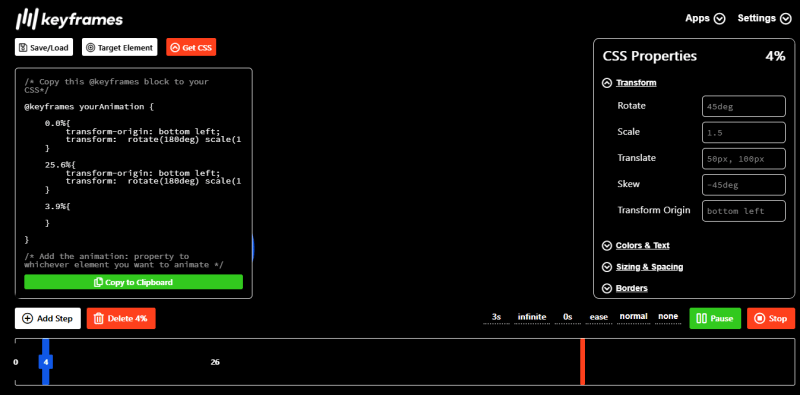Image resolution: width=800 pixels, height=395 pixels.
Task: Select the 4% blue timeline marker
Action: tap(45, 362)
